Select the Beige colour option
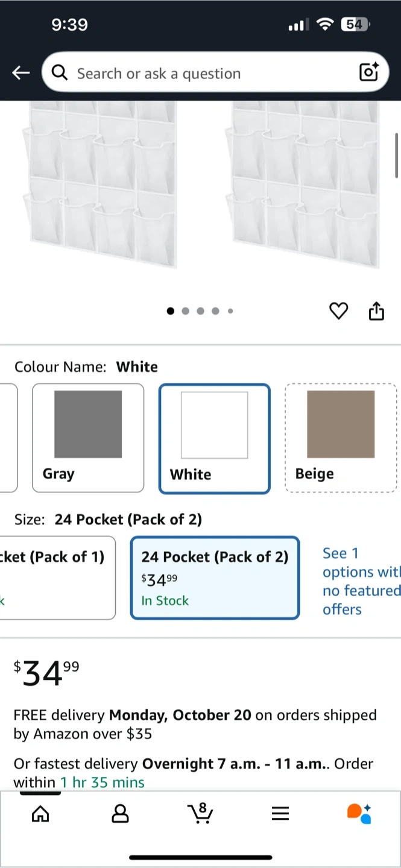The image size is (401, 868). 341,438
